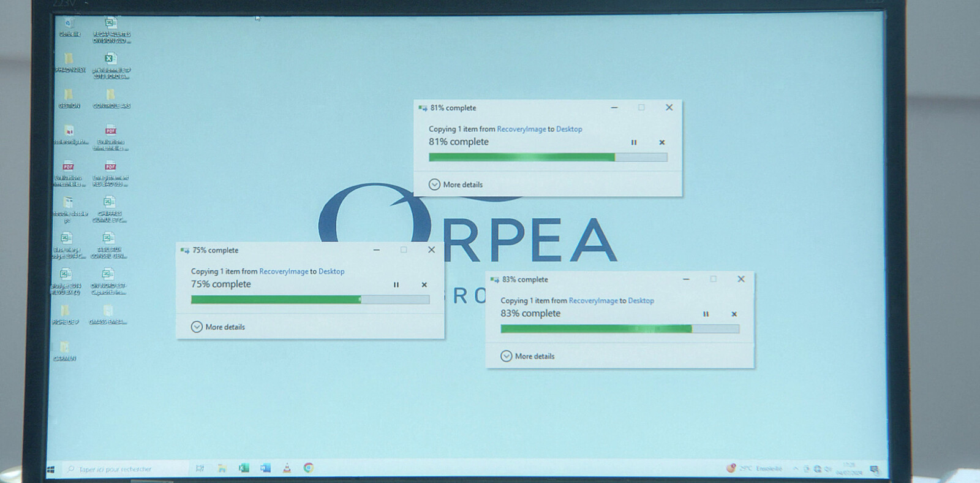This screenshot has height=483, width=980.
Task: Select the FICHE DE P folder on desktop
Action: (65, 315)
